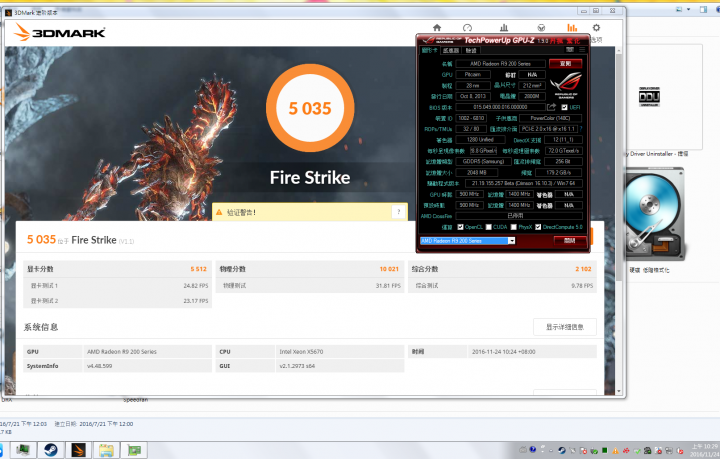Click the GPU-Z BIOS version field
The width and height of the screenshot is (720, 459).
pyautogui.click(x=500, y=107)
